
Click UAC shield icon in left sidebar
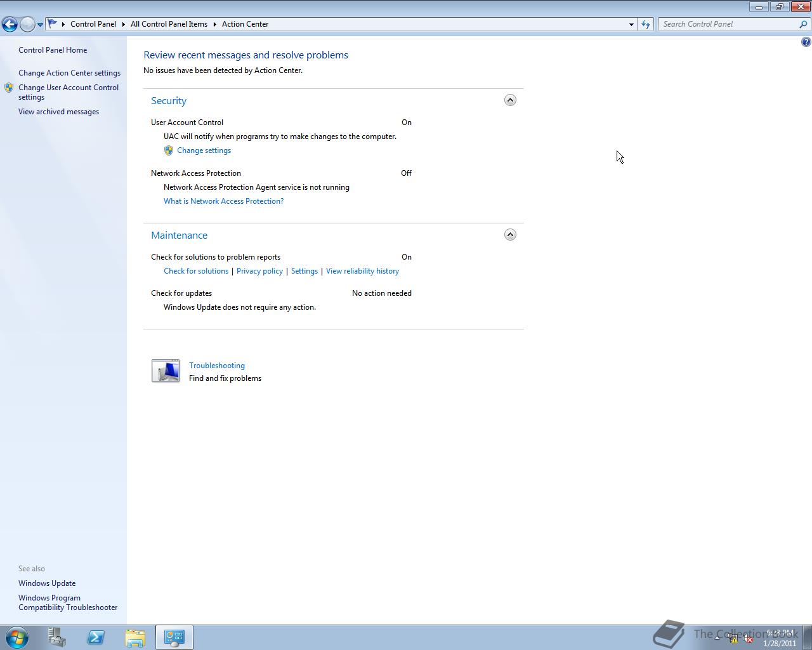point(9,88)
